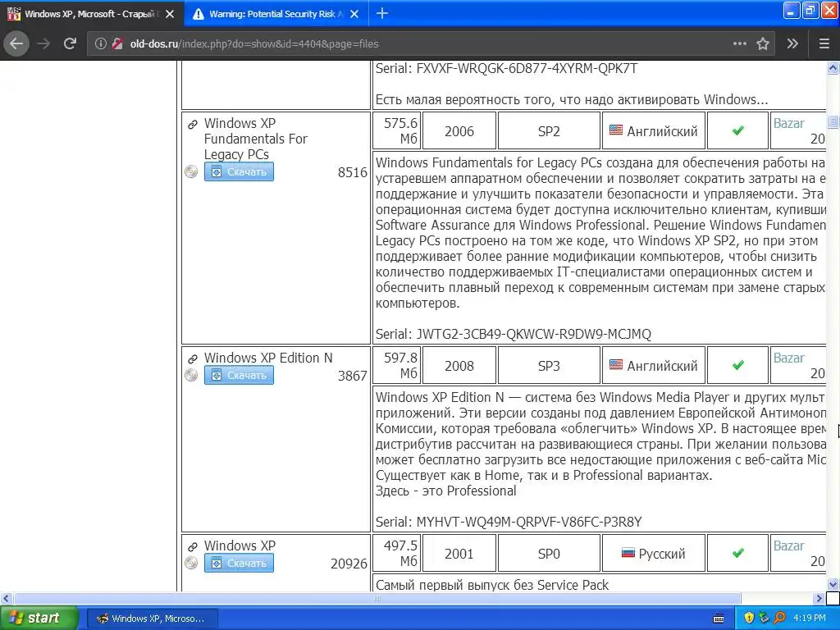Click Windows XP Fundamentals For Legacy PCs title
Image resolution: width=840 pixels, height=630 pixels.
[x=256, y=139]
